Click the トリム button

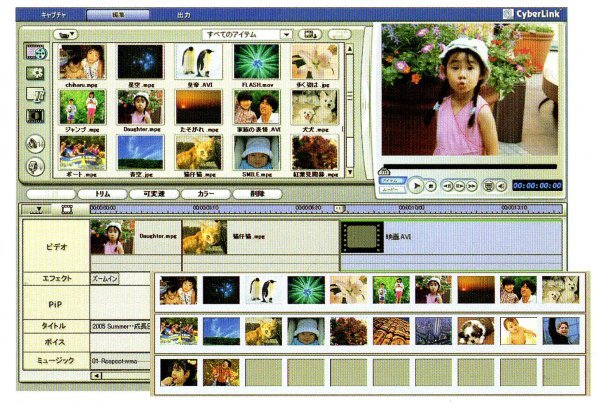(x=103, y=194)
